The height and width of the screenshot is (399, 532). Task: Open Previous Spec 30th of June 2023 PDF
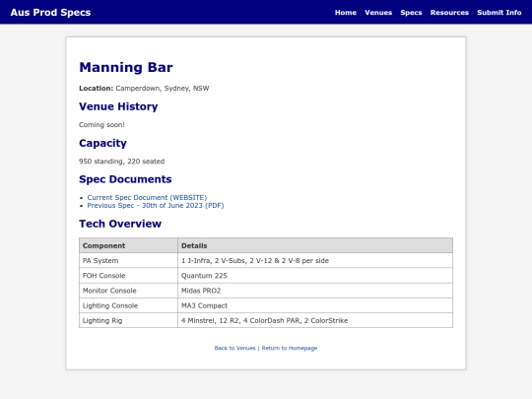pyautogui.click(x=156, y=206)
